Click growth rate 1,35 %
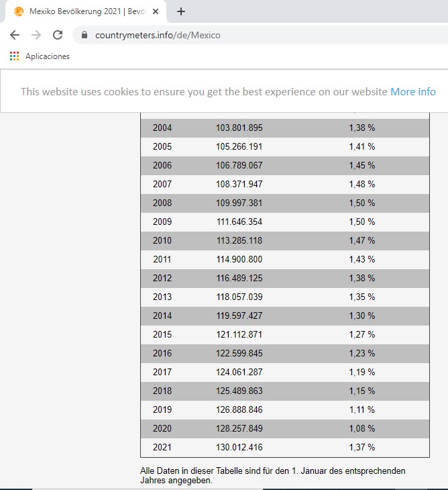The image size is (448, 490). click(x=362, y=297)
